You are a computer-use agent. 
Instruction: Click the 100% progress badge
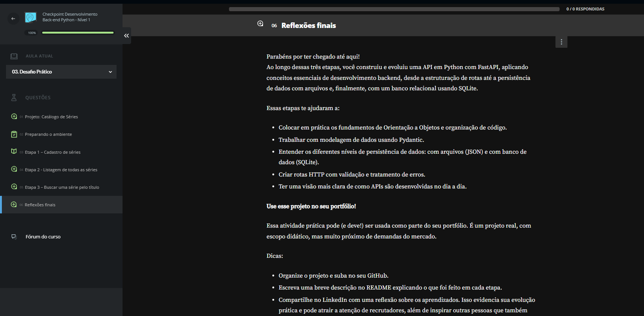pos(32,33)
